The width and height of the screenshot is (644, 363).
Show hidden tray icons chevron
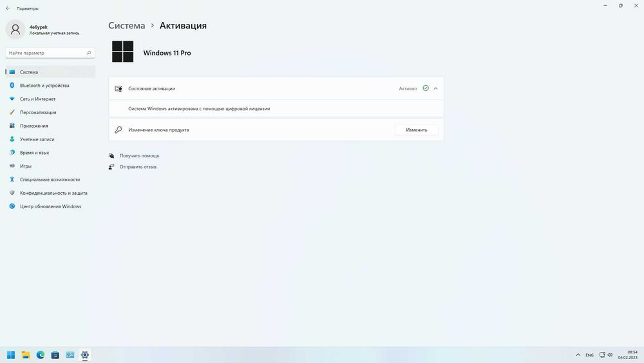pos(578,355)
